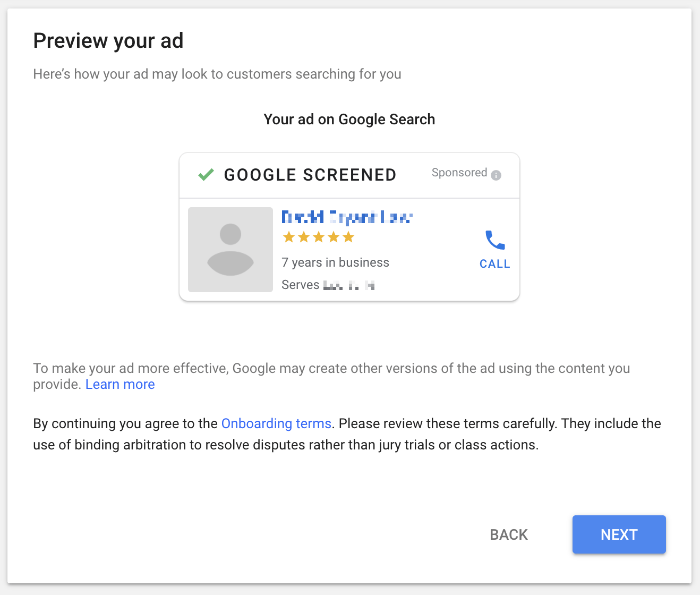Click the "Serves" location line
The image size is (700, 595).
(328, 285)
